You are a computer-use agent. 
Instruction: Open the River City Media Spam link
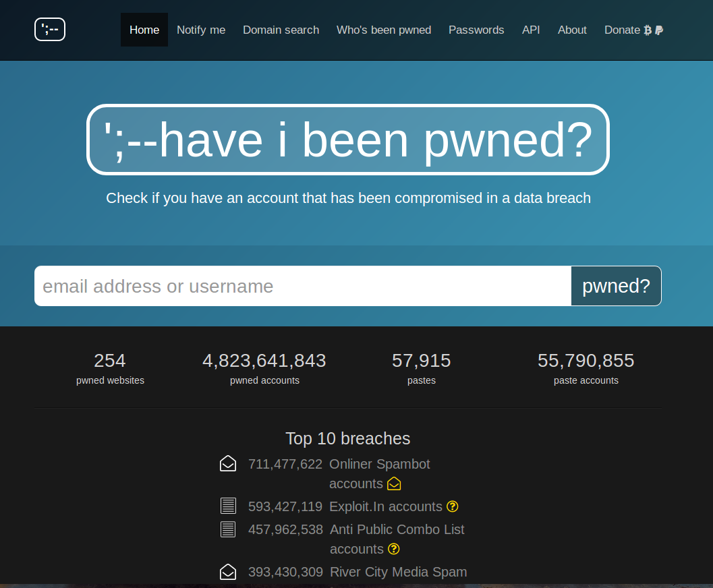(x=399, y=572)
